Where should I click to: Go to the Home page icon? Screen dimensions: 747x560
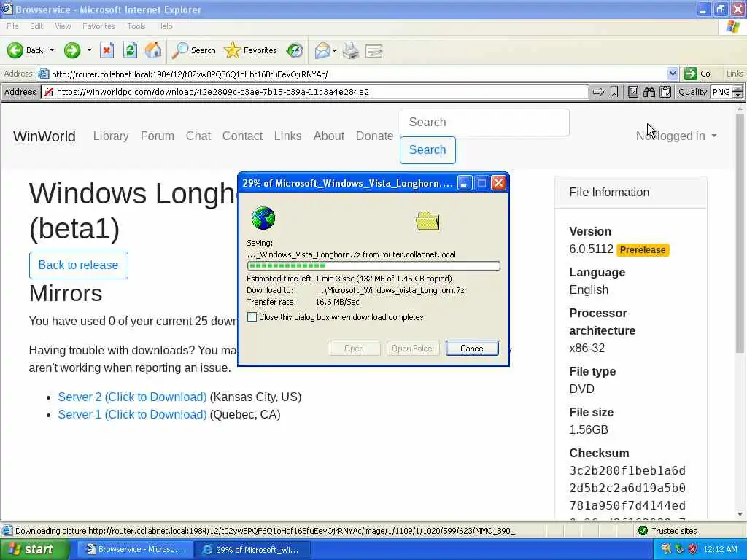(x=153, y=50)
